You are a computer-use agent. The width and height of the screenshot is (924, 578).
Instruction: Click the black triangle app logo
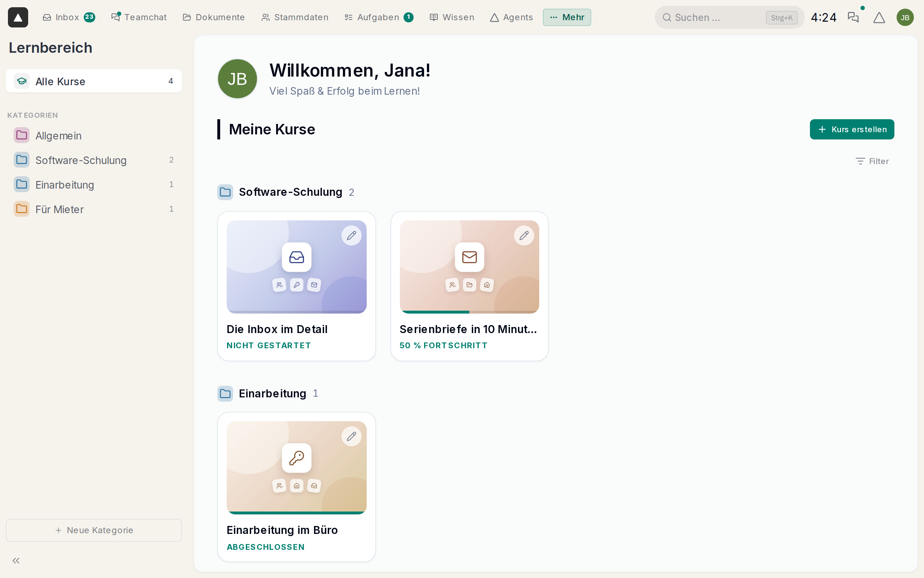point(18,17)
